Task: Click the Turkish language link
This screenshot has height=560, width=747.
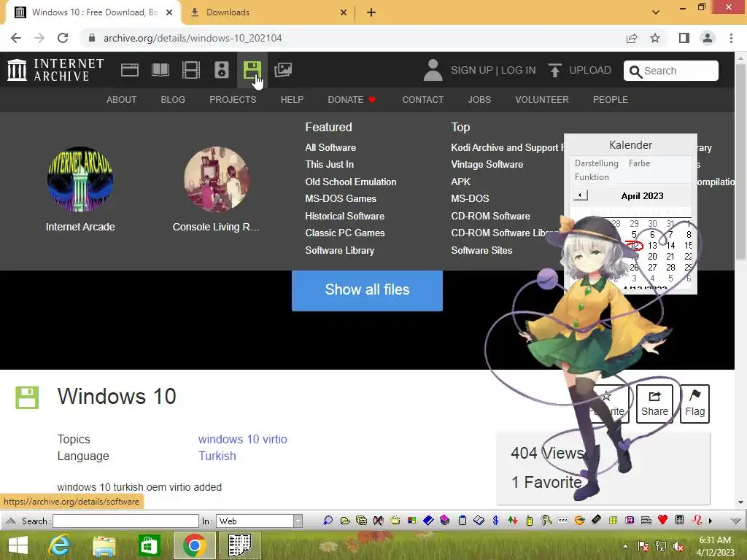Action: click(217, 456)
